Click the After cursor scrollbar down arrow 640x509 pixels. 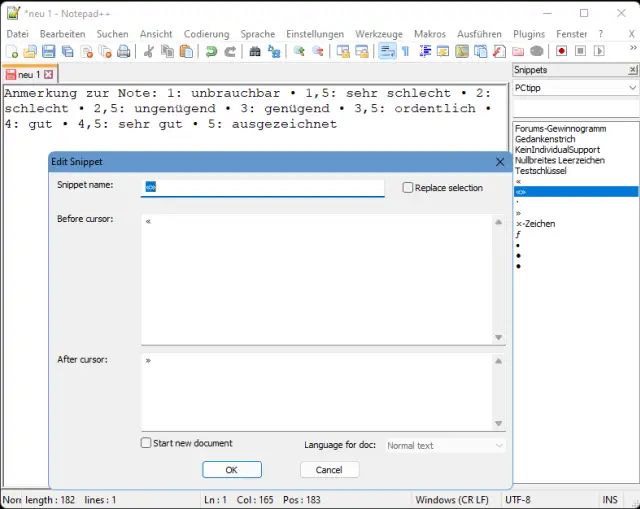[498, 423]
